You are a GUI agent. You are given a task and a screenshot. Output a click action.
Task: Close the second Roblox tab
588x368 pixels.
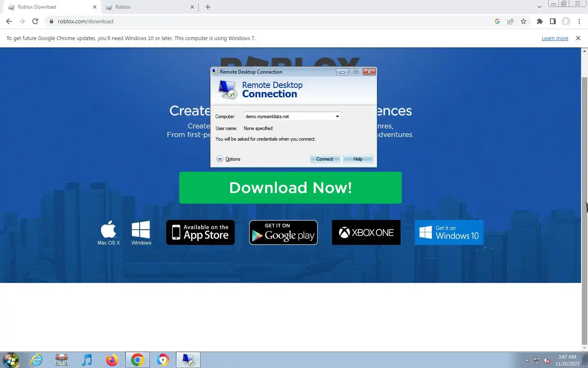(x=192, y=7)
